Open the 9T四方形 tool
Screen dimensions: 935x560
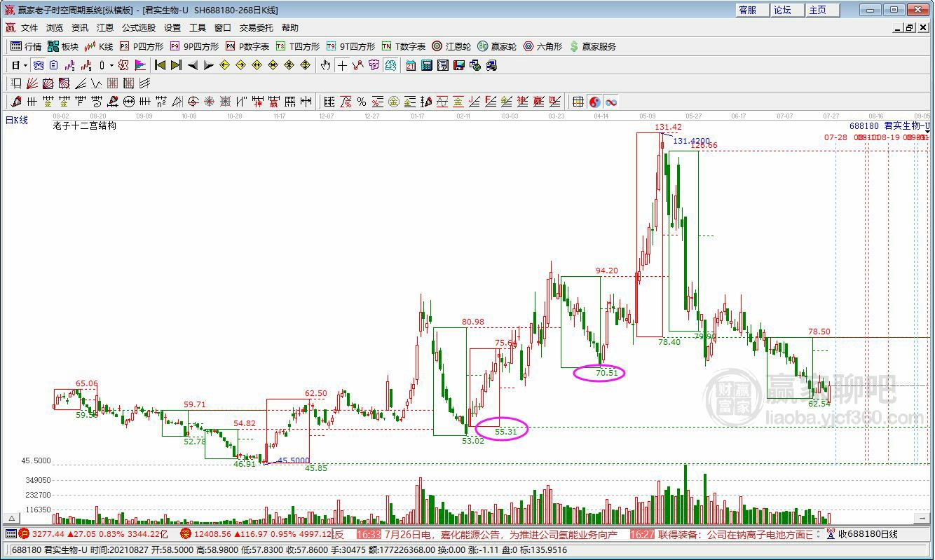[x=350, y=46]
